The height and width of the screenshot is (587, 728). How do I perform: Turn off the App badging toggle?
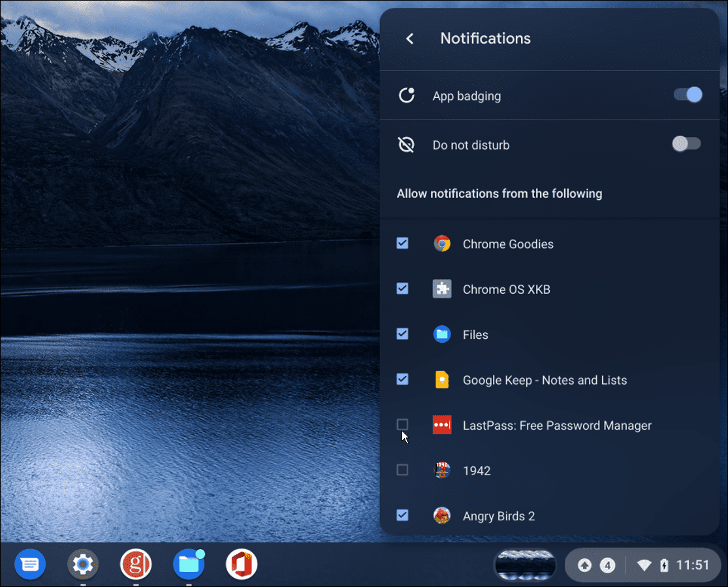[688, 95]
